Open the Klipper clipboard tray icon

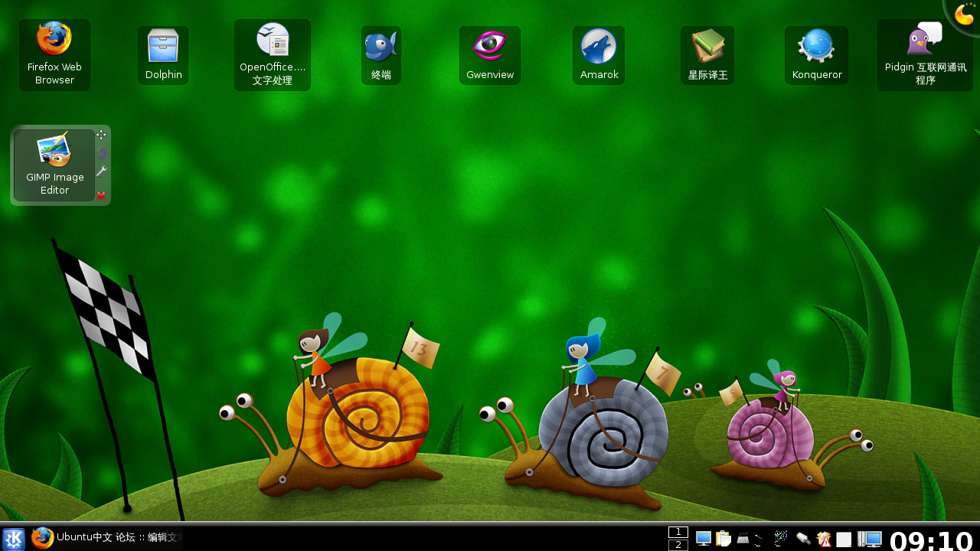[724, 539]
